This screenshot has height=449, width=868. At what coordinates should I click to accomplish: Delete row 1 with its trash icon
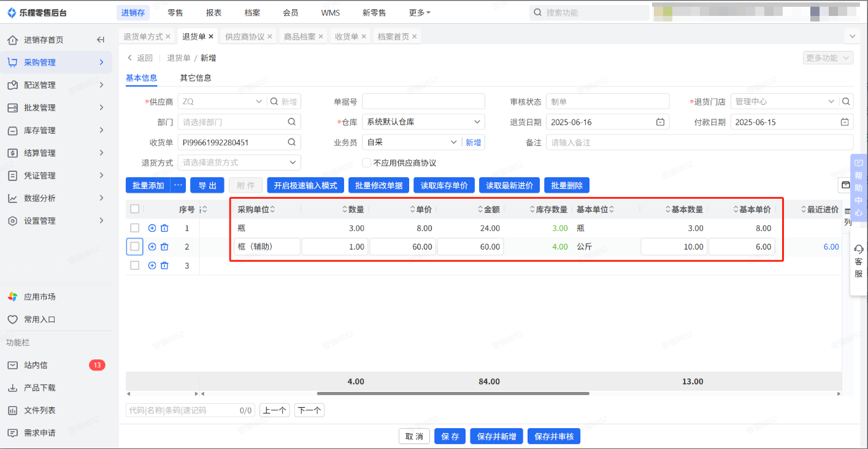164,228
